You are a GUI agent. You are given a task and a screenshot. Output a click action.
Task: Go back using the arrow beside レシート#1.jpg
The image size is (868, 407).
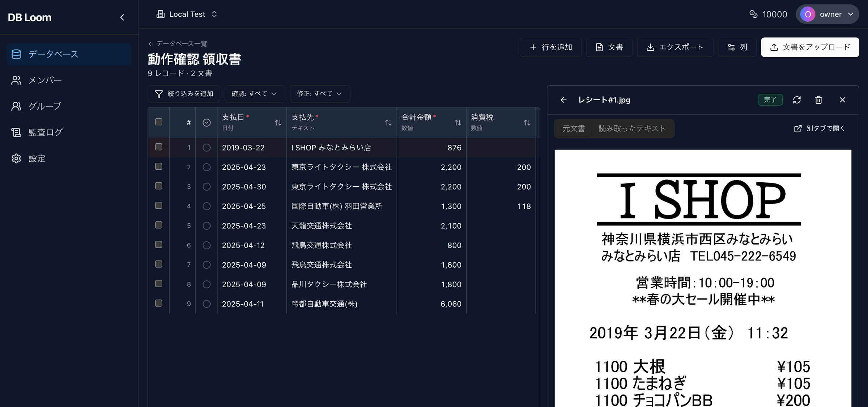click(563, 100)
